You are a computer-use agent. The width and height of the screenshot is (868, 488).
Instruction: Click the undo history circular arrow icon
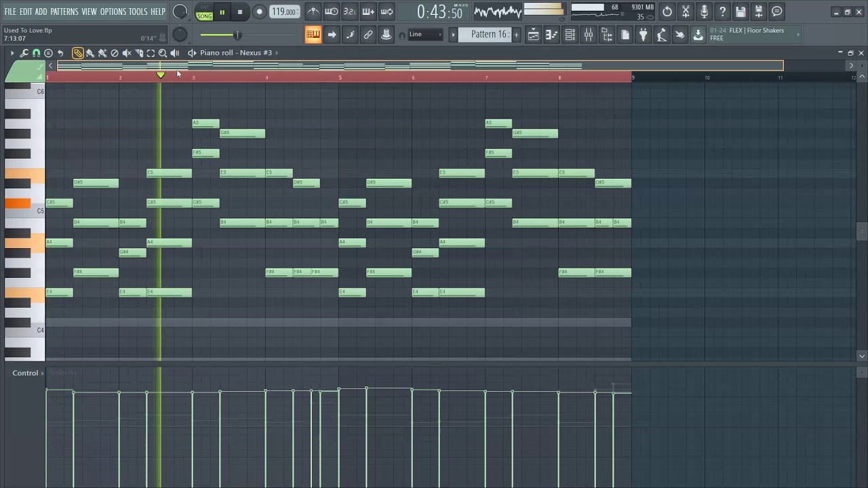(667, 12)
